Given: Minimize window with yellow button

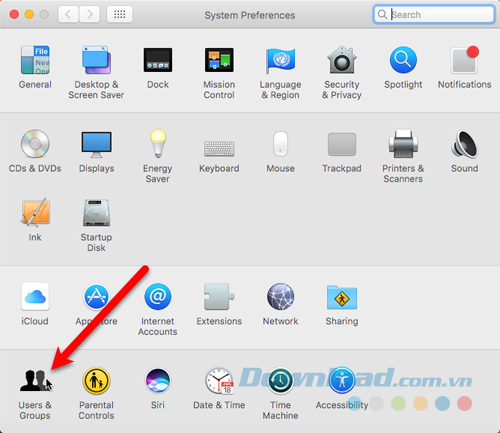Looking at the screenshot, I should [29, 14].
